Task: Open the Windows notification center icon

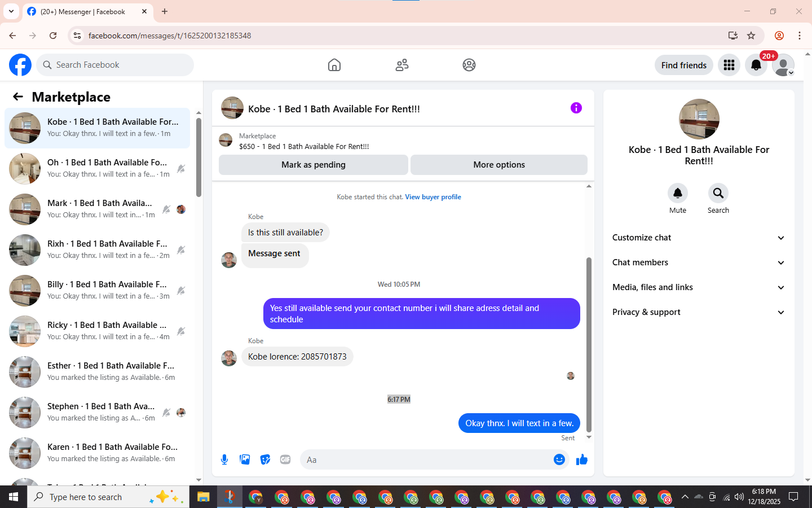Action: (793, 497)
